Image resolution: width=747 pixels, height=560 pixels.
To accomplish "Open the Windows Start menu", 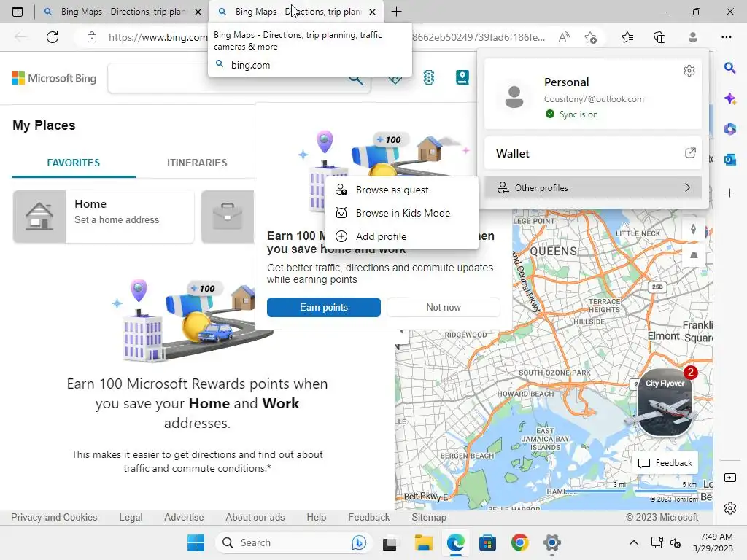I will (196, 542).
